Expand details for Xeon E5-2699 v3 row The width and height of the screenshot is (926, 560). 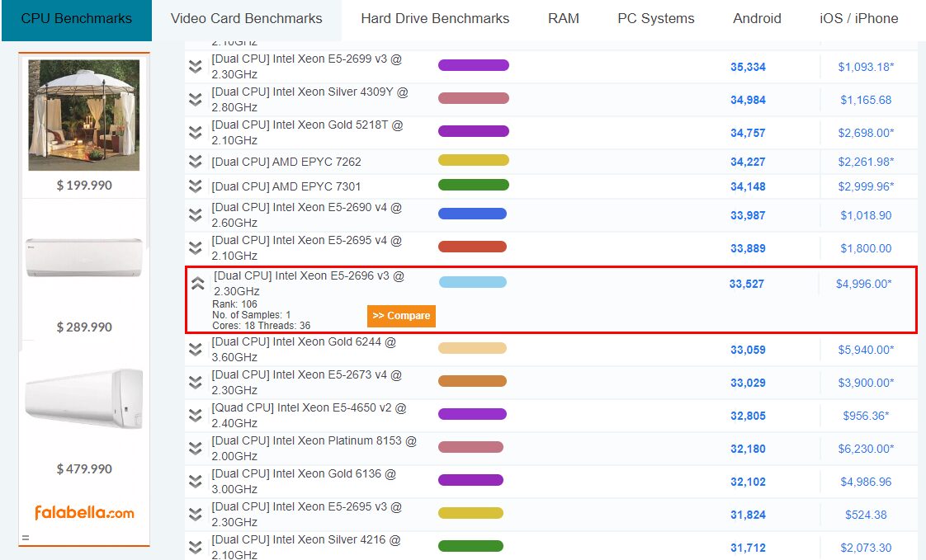(x=196, y=67)
